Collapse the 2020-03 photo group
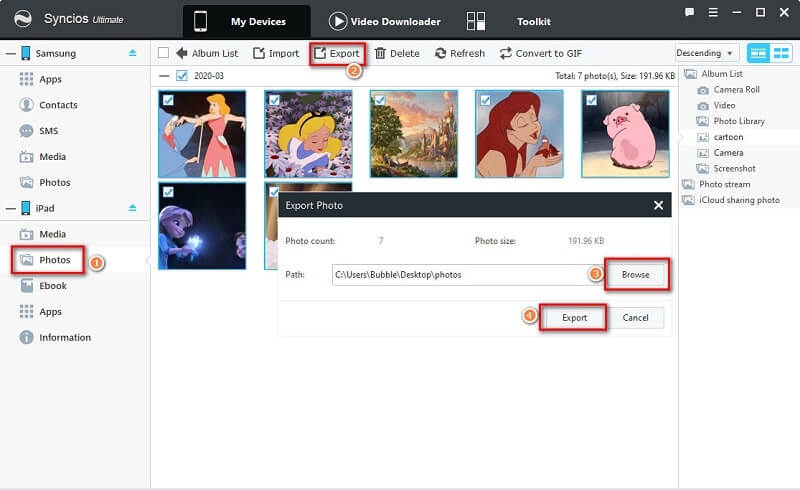This screenshot has width=800, height=490. click(x=164, y=76)
